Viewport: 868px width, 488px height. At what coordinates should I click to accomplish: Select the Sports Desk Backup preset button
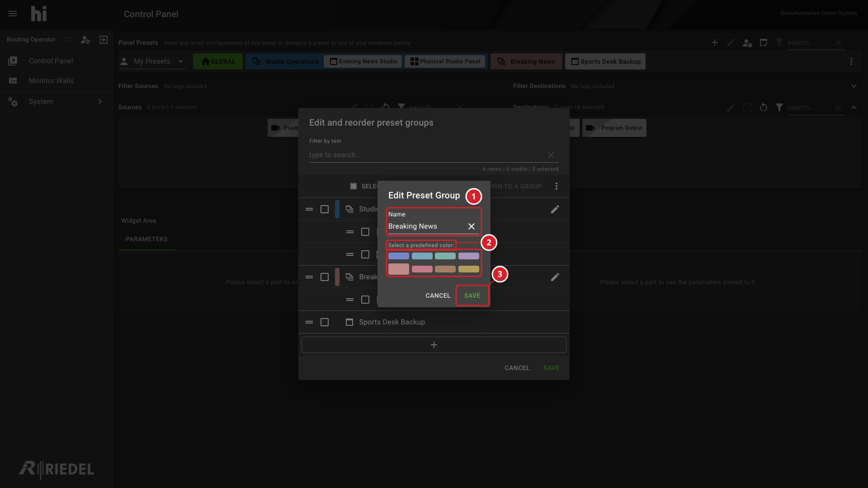click(x=605, y=61)
